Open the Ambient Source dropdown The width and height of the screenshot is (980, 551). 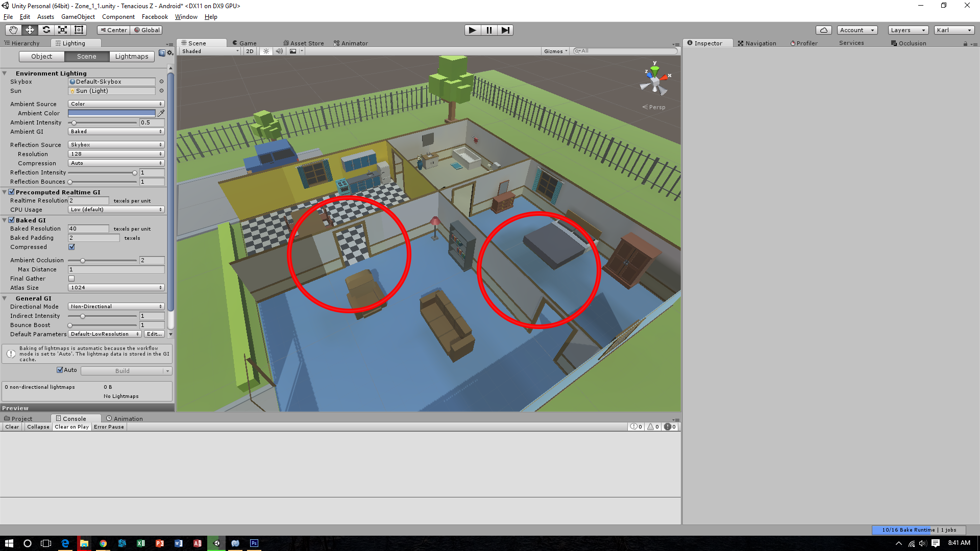click(x=116, y=104)
